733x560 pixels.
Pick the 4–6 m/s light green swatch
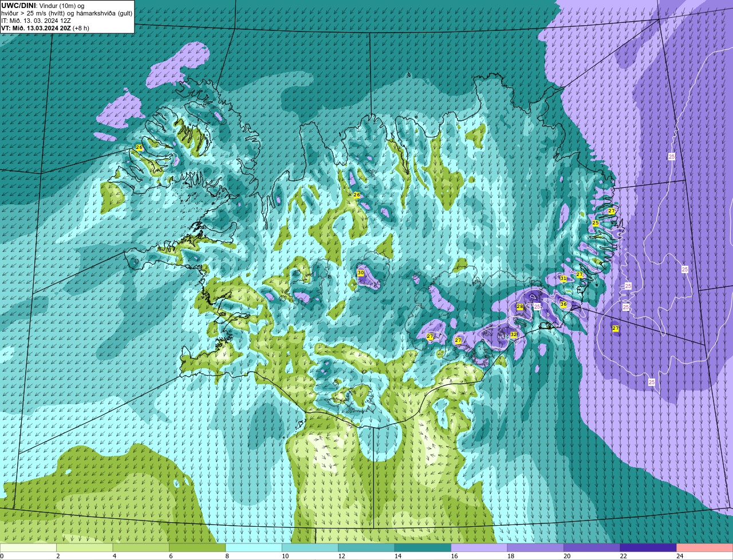coord(141,548)
